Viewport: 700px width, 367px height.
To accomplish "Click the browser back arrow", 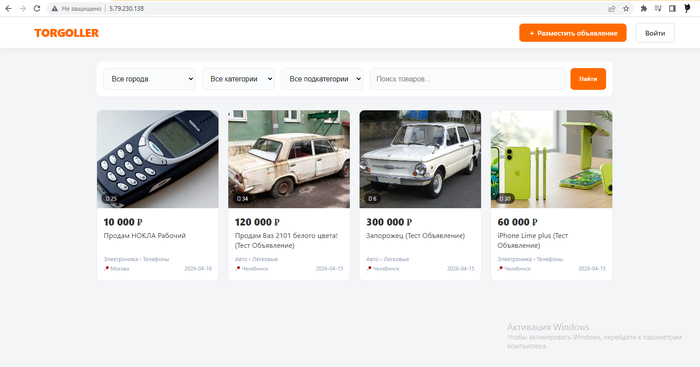I will click(8, 8).
